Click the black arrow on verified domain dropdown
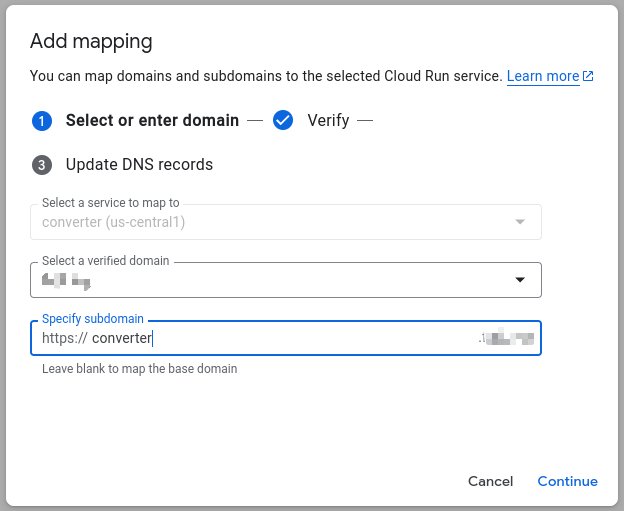 (x=520, y=280)
